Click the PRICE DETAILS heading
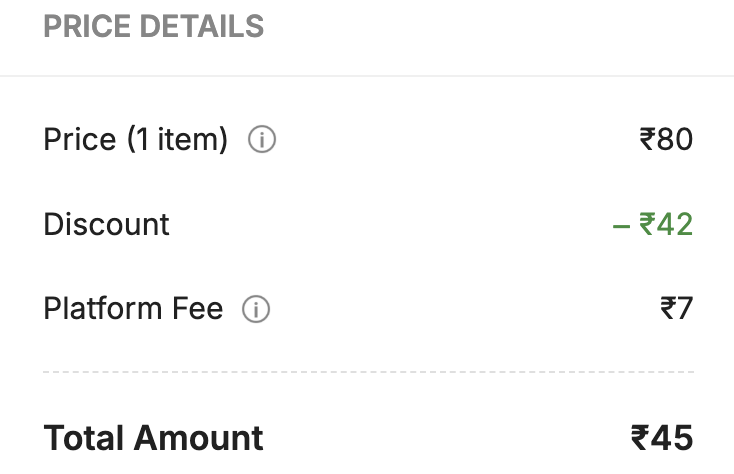The image size is (734, 474). 153,27
